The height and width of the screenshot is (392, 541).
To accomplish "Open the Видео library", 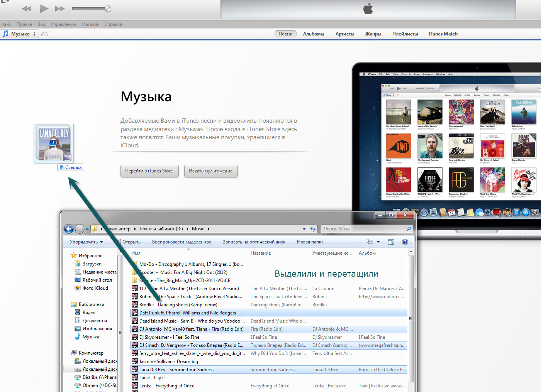I will tap(85, 313).
